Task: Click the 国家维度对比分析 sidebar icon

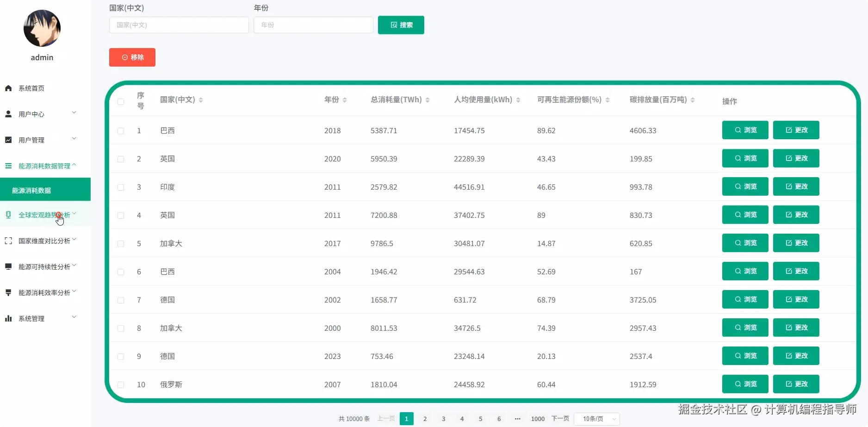Action: click(x=8, y=241)
